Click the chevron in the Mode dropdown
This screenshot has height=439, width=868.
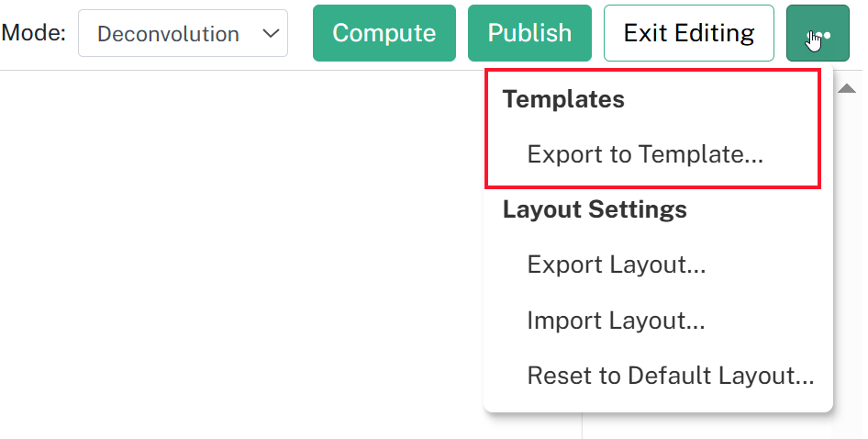click(271, 33)
